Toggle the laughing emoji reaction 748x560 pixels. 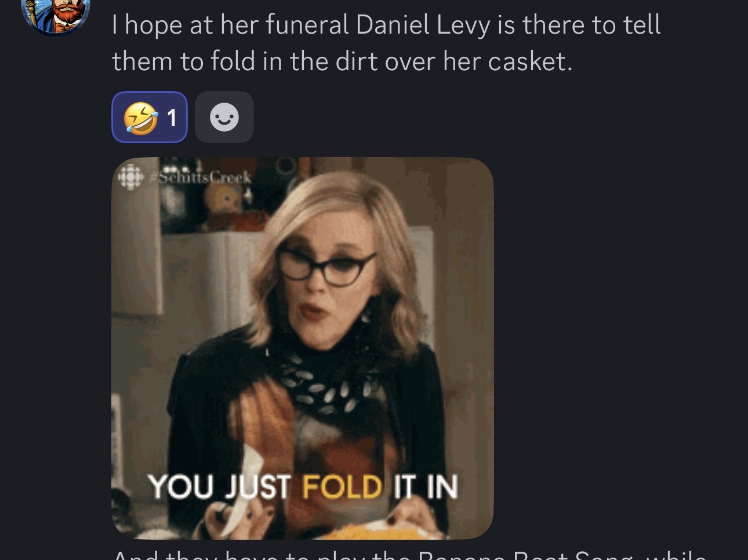click(x=150, y=117)
